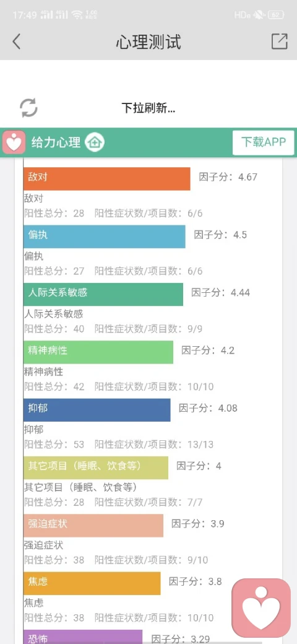Select the orange 敌对 bar
This screenshot has height=644, width=297.
(106, 179)
